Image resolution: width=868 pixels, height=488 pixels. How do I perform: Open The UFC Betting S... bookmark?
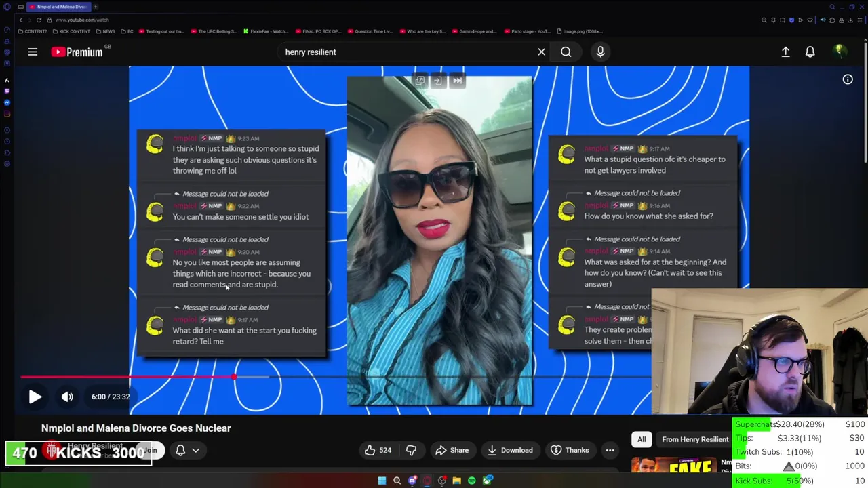(x=214, y=31)
